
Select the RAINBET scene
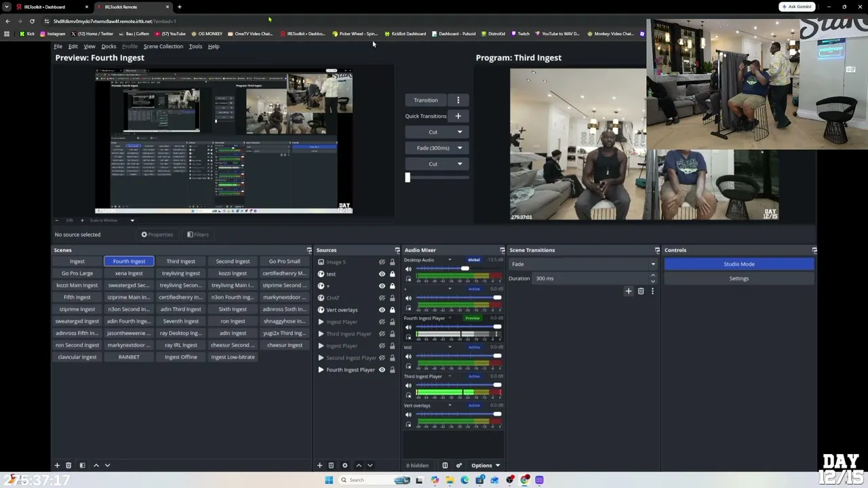[129, 357]
